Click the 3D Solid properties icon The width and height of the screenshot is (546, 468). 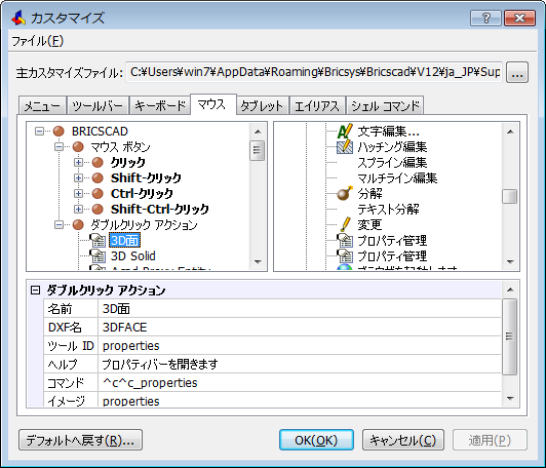98,256
